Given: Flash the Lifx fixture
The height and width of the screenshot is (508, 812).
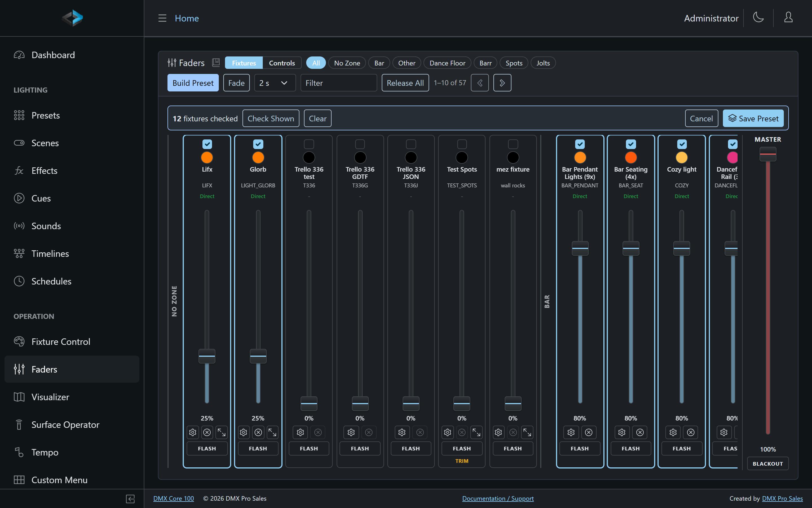Looking at the screenshot, I should [207, 448].
